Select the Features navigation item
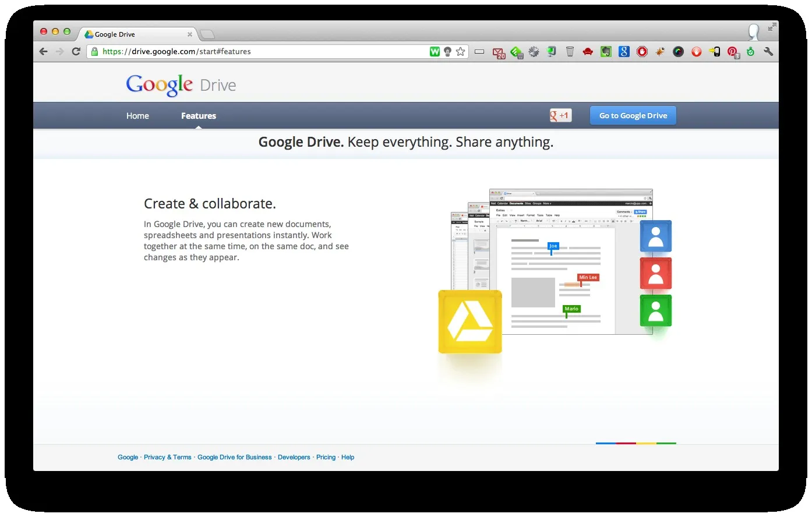The width and height of the screenshot is (812, 517). [x=199, y=116]
